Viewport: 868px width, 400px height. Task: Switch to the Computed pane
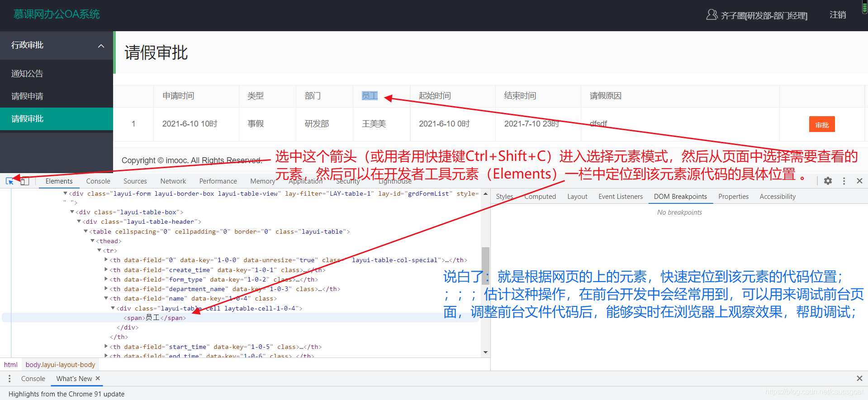(540, 197)
